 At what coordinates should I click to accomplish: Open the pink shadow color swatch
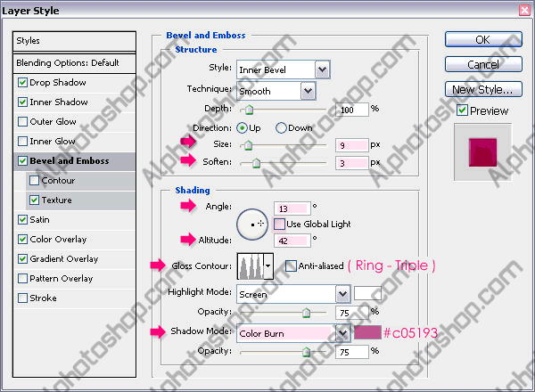tap(367, 332)
